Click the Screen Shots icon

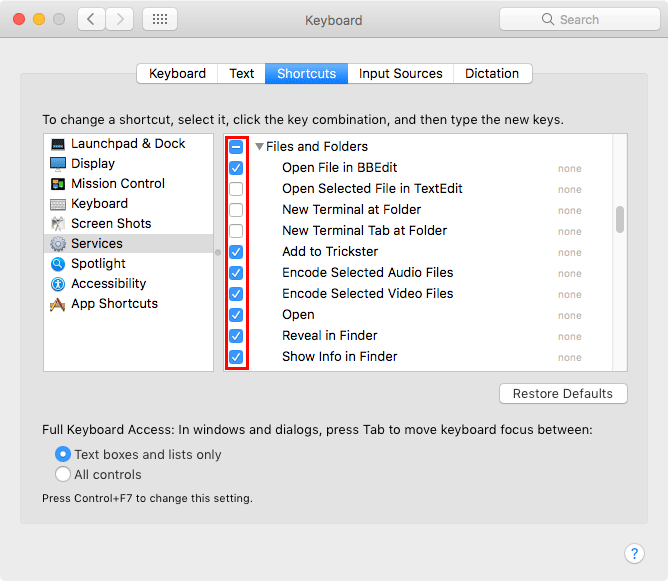(58, 224)
